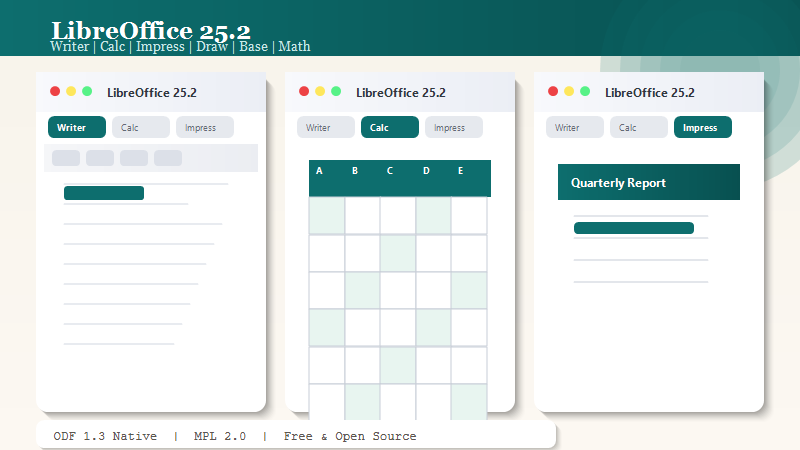Click the first-row cell under column D
Image resolution: width=800 pixels, height=450 pixels.
tap(434, 215)
